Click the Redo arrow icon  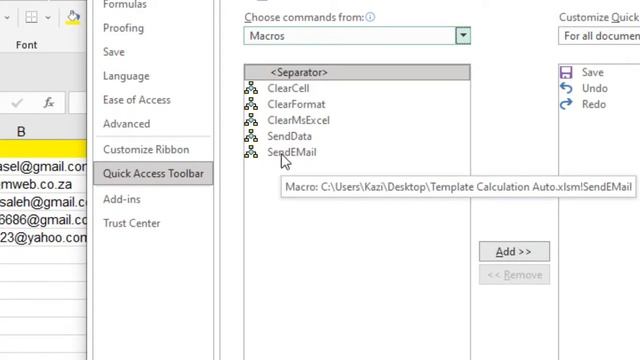click(x=566, y=104)
